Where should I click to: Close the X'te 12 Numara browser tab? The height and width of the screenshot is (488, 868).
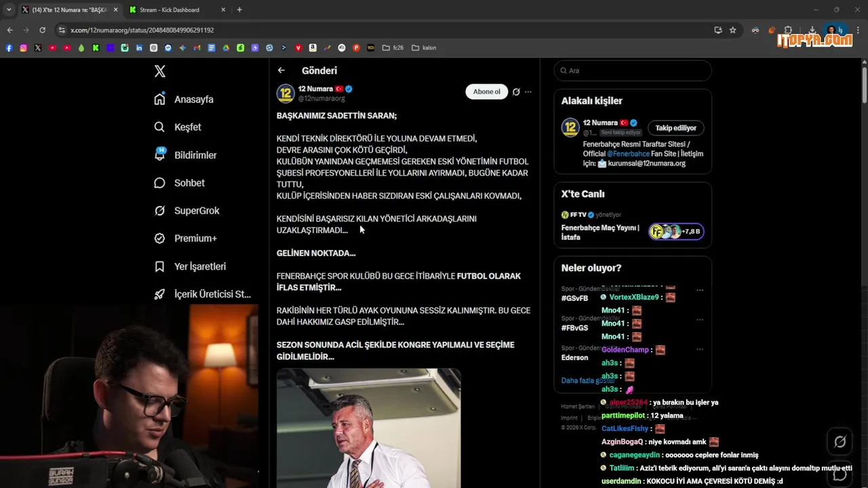click(115, 10)
